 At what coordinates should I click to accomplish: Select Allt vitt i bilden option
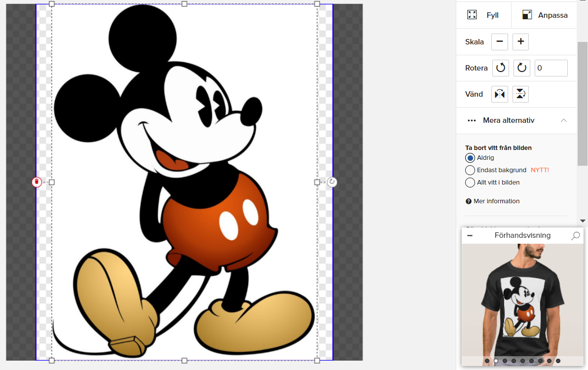[x=470, y=183]
